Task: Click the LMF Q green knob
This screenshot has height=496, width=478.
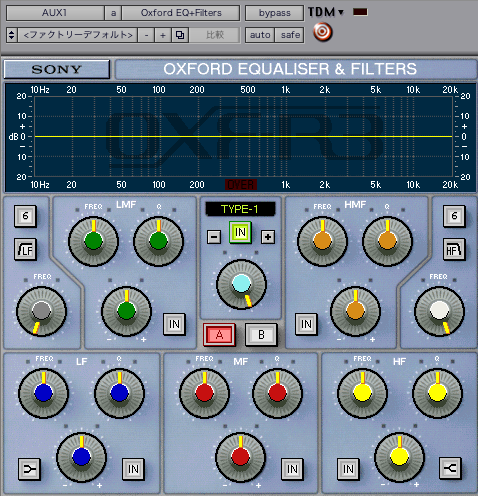Action: pos(158,241)
